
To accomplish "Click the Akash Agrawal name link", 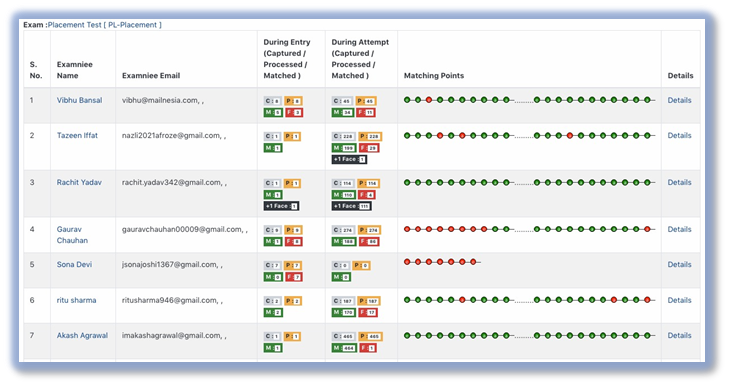I will [82, 335].
